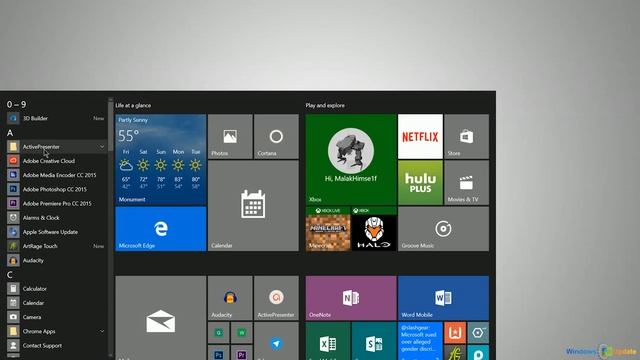Launch the Cortana tile

click(276, 136)
